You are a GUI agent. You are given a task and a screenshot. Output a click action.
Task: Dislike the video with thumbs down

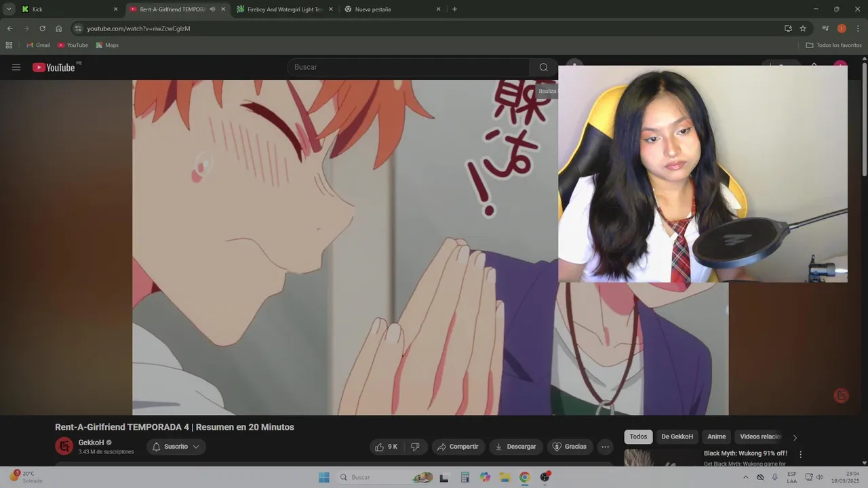[x=415, y=447]
